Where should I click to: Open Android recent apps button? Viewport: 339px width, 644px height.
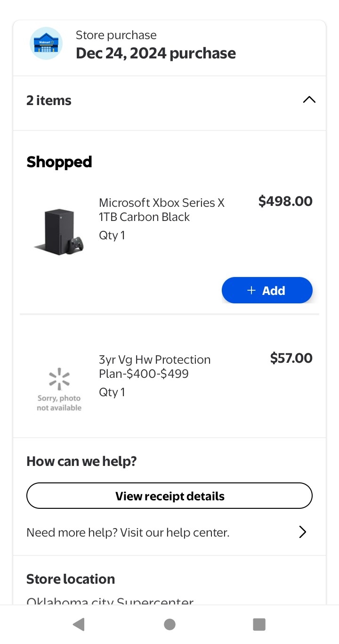[x=259, y=624]
